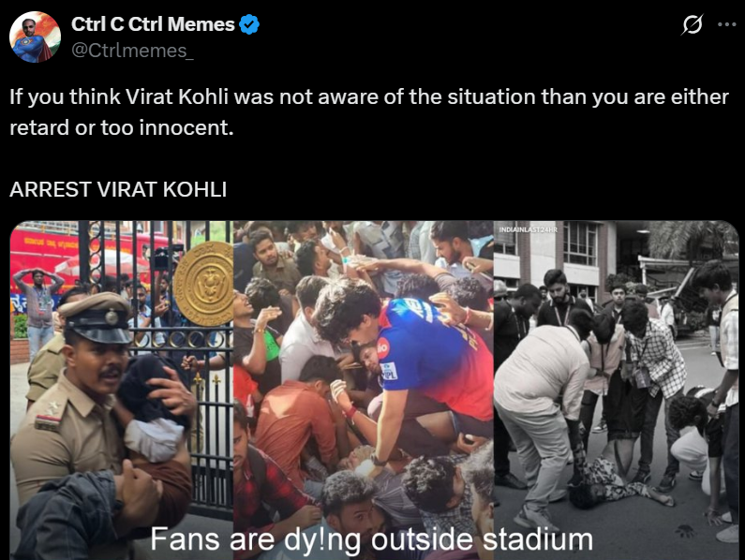Screen dimensions: 745x560
Task: Open the Ctrl C Ctrl Memes profile avatar
Action: pyautogui.click(x=36, y=37)
